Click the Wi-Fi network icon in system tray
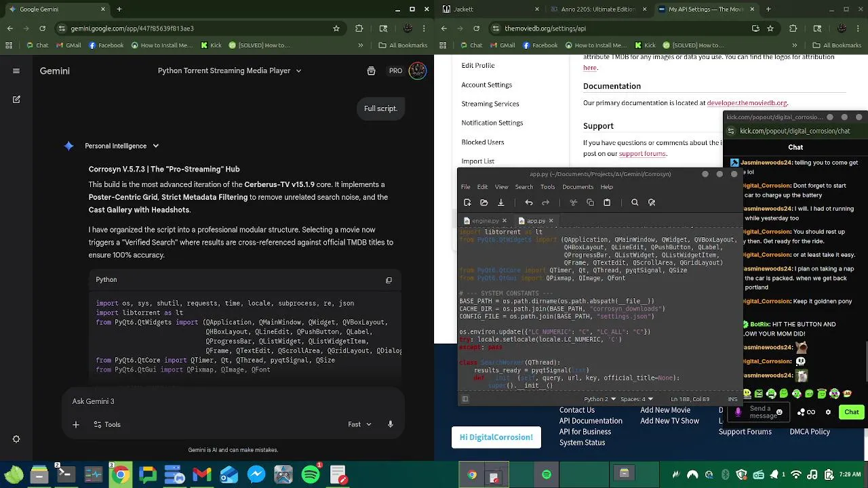Image resolution: width=868 pixels, height=488 pixels. click(796, 474)
